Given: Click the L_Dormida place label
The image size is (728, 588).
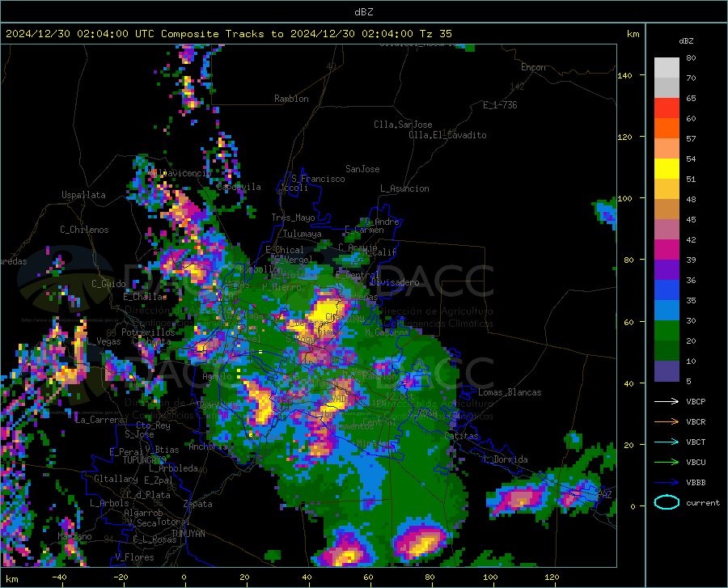Looking at the screenshot, I should click(505, 460).
